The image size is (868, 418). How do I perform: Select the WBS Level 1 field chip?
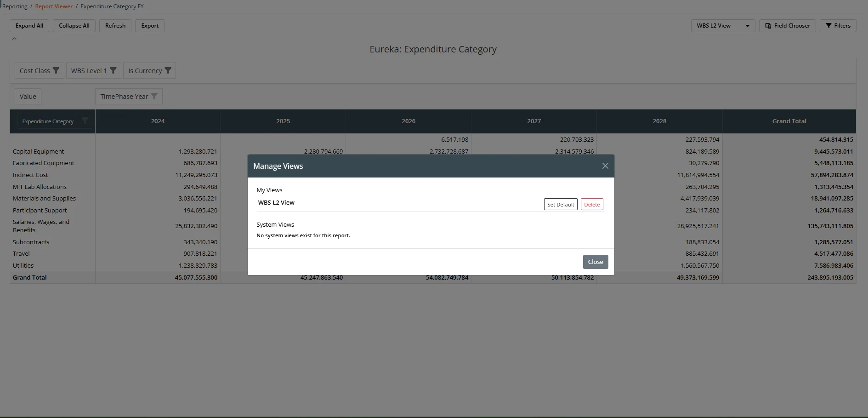tap(93, 70)
